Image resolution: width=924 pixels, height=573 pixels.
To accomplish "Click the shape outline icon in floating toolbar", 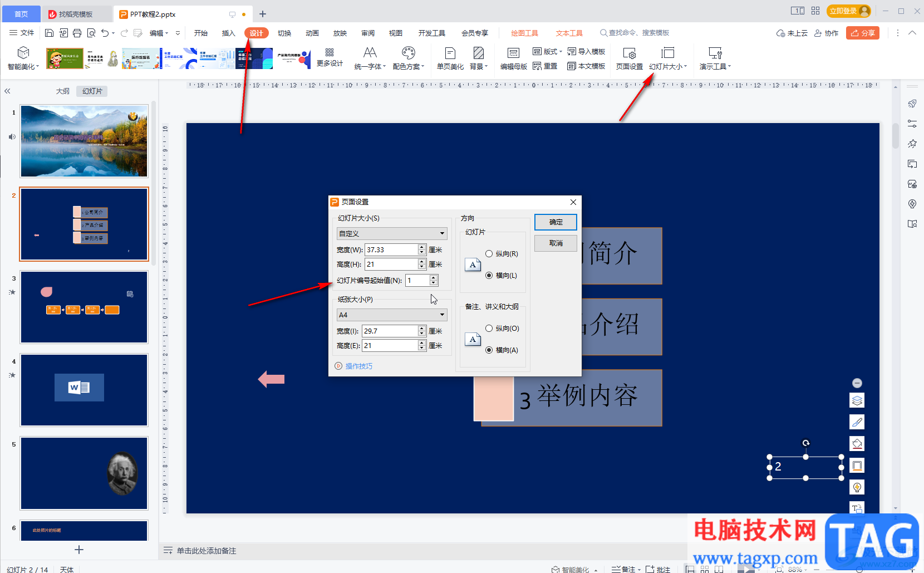I will (x=857, y=466).
